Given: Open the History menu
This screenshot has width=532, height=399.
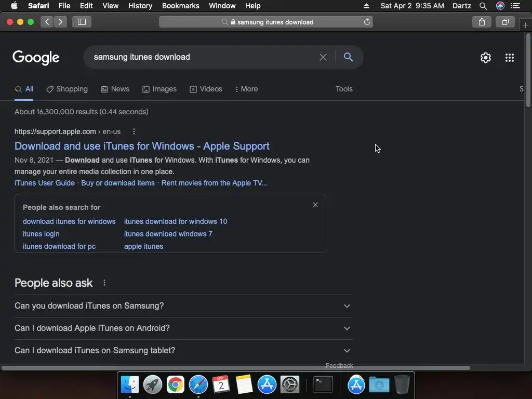Looking at the screenshot, I should (140, 6).
